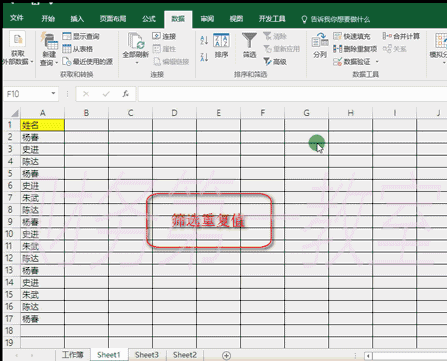Sort ascending A to Z icon

point(204,40)
